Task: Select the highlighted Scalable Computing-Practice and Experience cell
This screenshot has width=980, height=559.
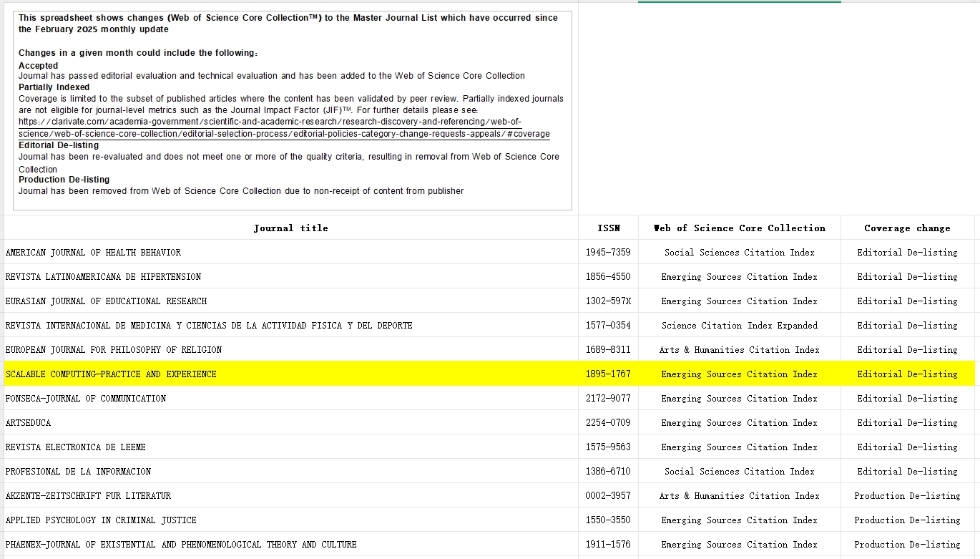Action: (291, 374)
